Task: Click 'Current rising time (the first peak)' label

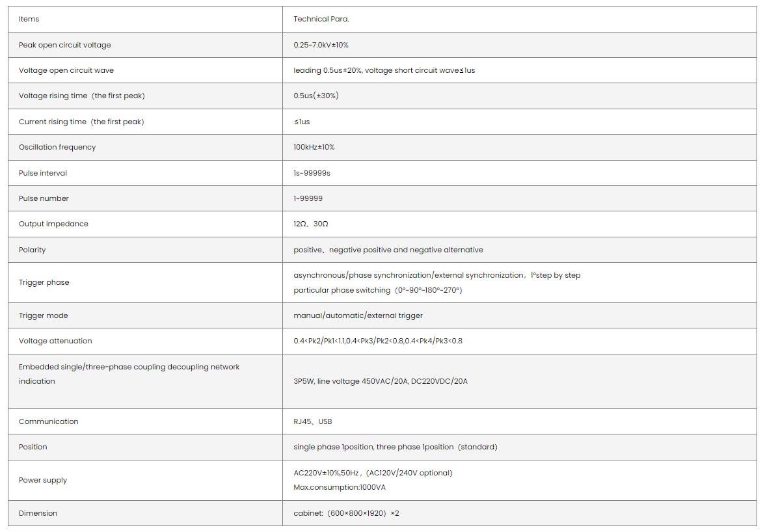Action: [x=81, y=122]
